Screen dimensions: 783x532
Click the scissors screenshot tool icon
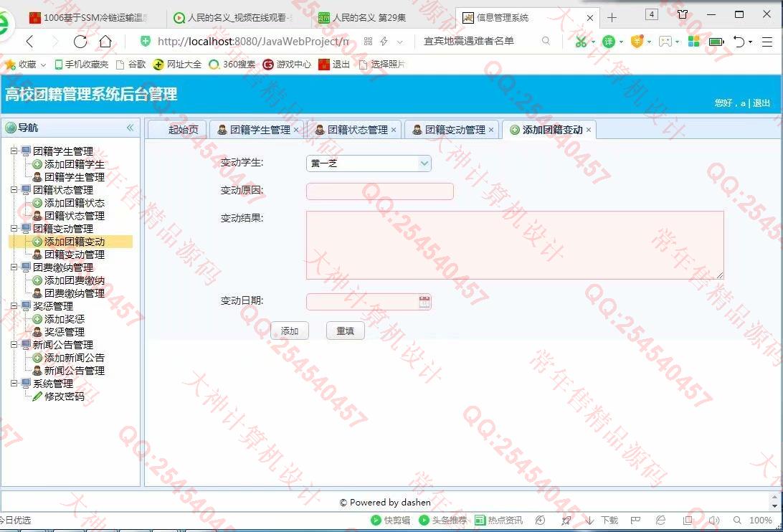581,42
